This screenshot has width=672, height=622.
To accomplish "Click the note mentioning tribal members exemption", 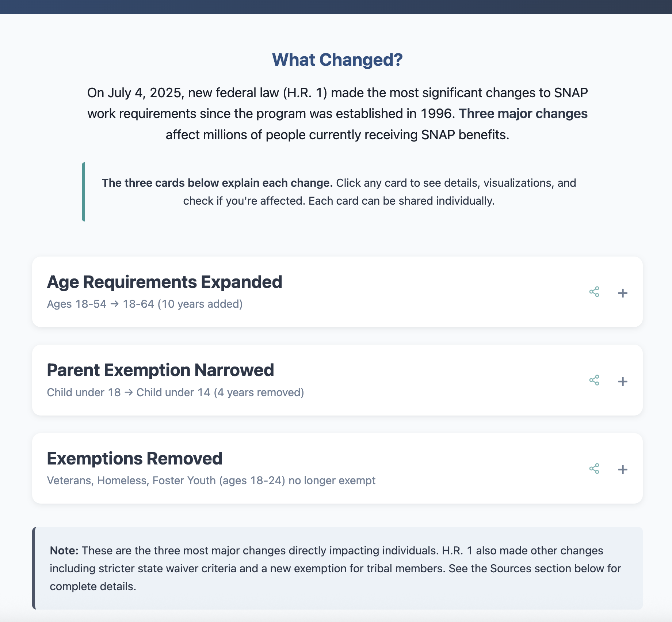I will click(335, 569).
